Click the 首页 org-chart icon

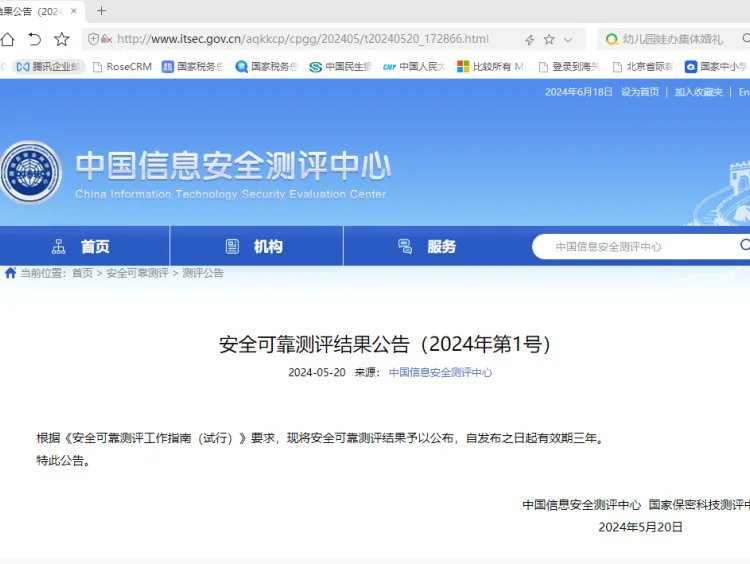pyautogui.click(x=58, y=246)
